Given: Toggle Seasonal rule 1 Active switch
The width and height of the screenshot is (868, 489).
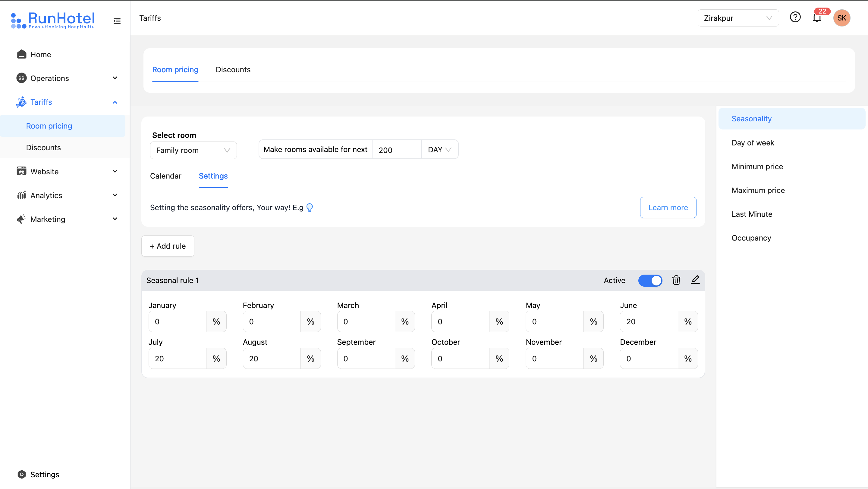Looking at the screenshot, I should tap(650, 280).
